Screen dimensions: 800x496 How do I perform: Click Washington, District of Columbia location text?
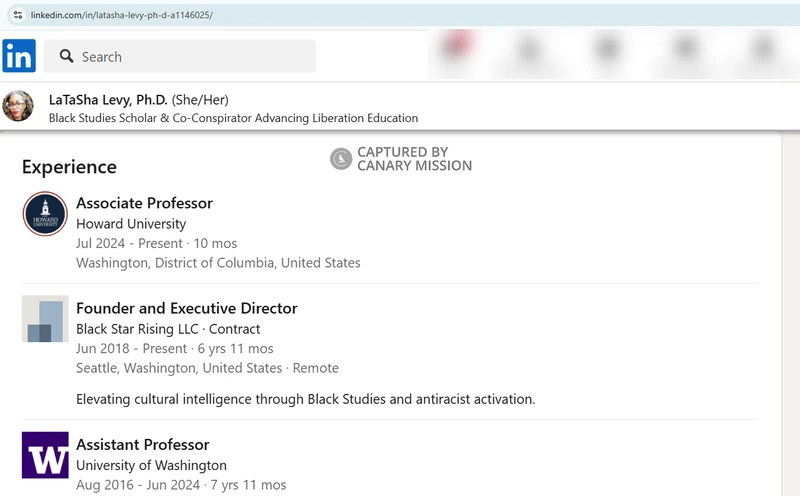[218, 263]
